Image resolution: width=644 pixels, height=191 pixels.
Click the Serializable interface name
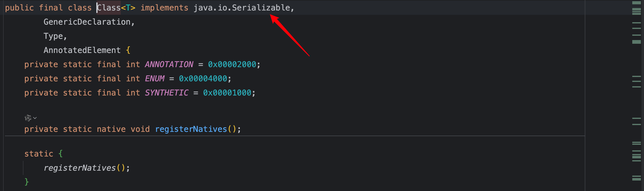click(x=261, y=8)
